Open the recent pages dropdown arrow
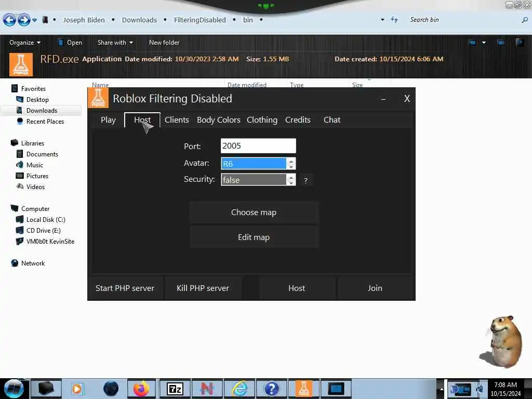Image resolution: width=532 pixels, height=399 pixels. coord(34,20)
